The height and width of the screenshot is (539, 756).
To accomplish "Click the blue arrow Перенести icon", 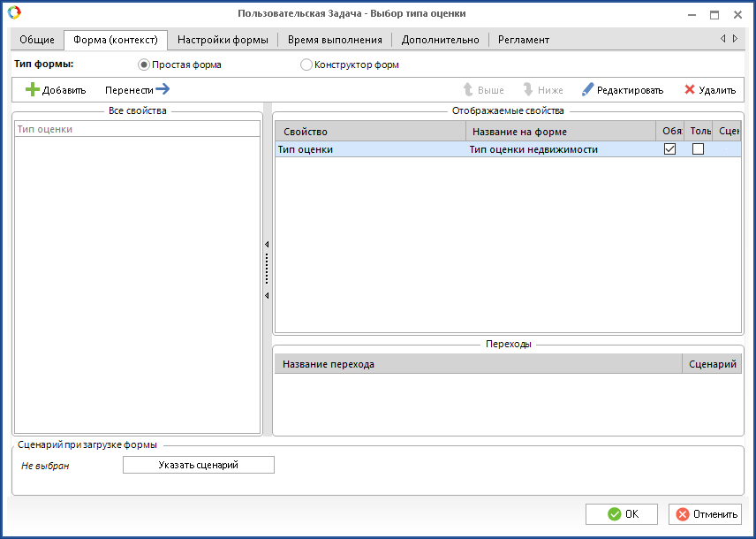I will click(x=163, y=89).
